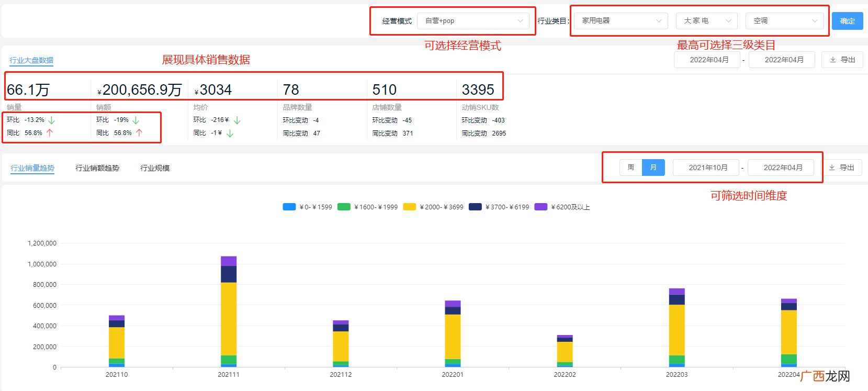
Task: Open the 行业大盘数据 tab
Action: [31, 60]
